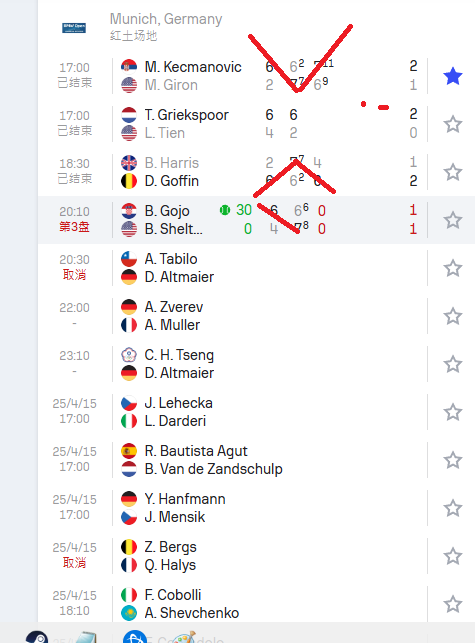Screen dimensions: 475x643
Task: Star the Bautista Agut vs Van de Zandschulp match
Action: (453, 460)
